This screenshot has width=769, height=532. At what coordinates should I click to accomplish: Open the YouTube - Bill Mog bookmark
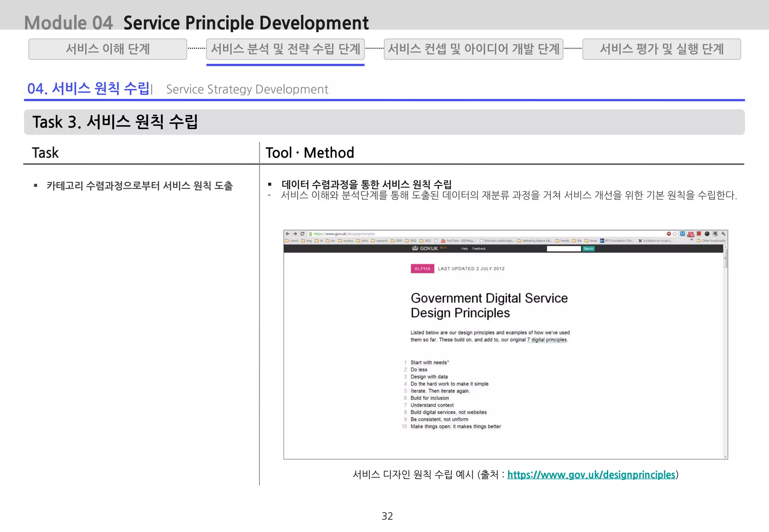coord(458,240)
